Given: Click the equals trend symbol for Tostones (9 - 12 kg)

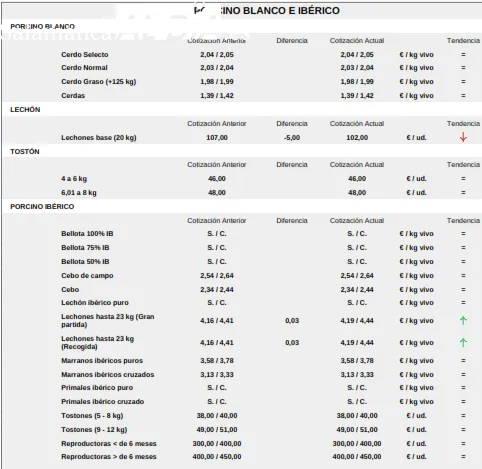Looking at the screenshot, I should (463, 430).
